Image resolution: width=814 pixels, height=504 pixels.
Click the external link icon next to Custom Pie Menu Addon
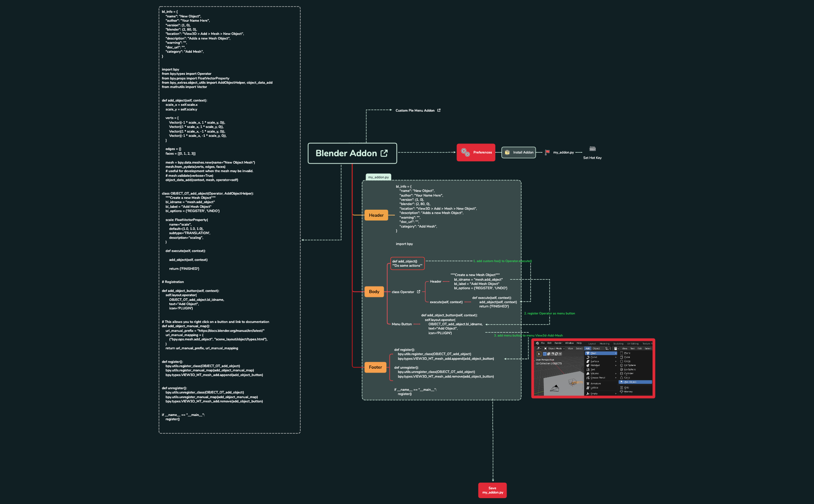[438, 110]
